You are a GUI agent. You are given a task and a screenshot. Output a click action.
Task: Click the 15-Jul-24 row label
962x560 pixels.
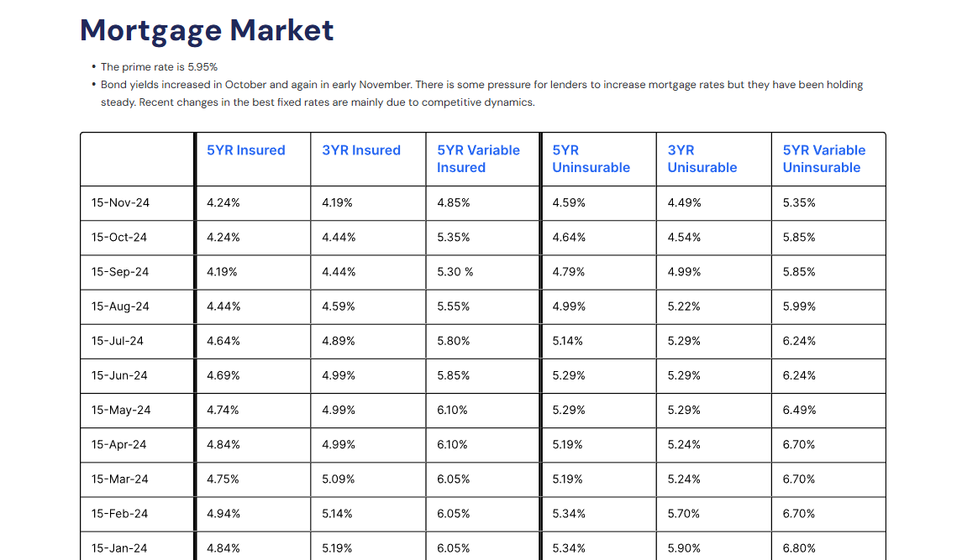pos(118,341)
